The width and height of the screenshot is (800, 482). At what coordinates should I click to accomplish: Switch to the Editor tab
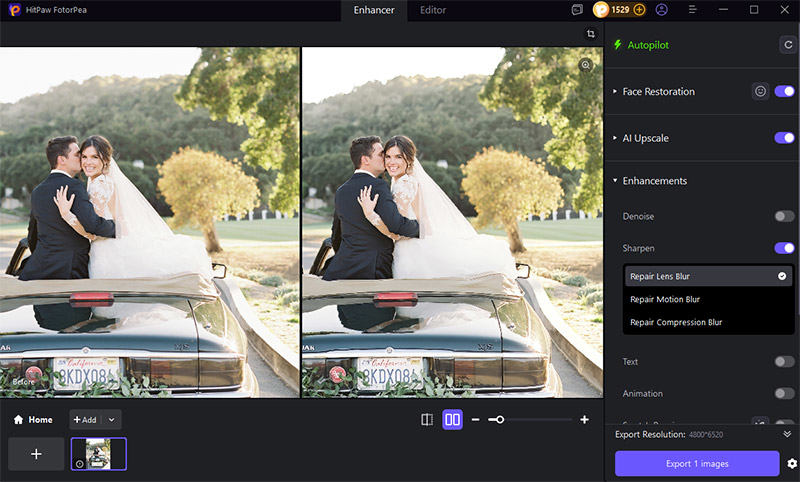coord(433,10)
